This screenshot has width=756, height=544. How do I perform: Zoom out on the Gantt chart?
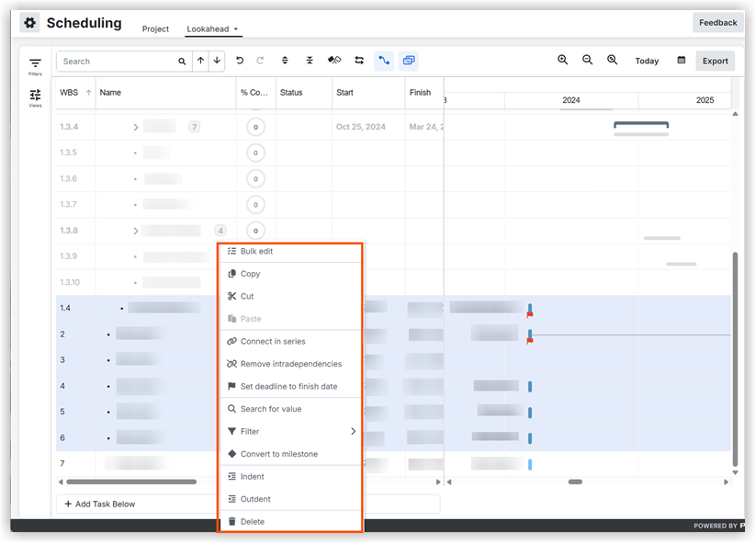click(587, 60)
